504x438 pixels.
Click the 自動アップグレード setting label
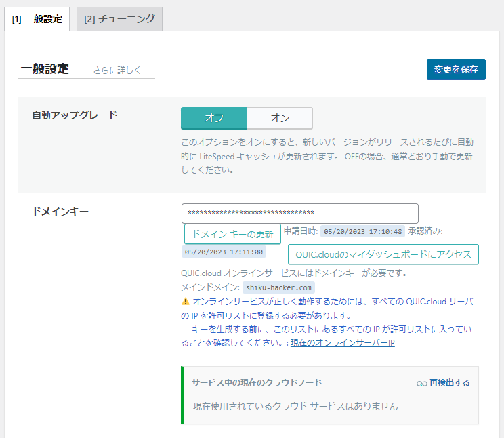point(75,115)
